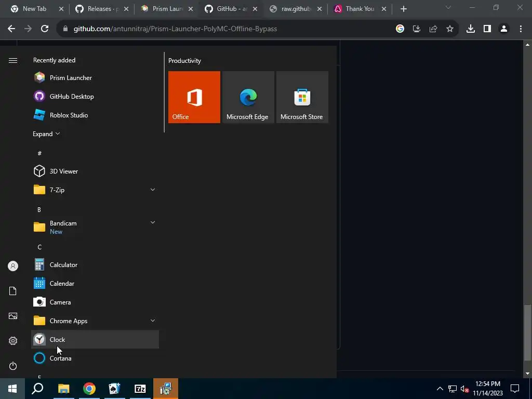Expand the Bandicam folder
The height and width of the screenshot is (399, 532).
point(153,222)
